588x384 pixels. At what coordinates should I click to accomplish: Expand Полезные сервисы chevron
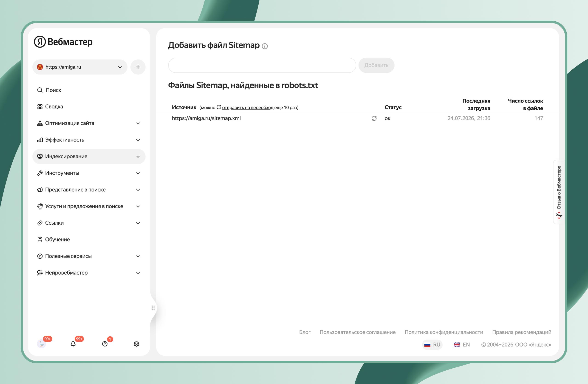pos(138,256)
